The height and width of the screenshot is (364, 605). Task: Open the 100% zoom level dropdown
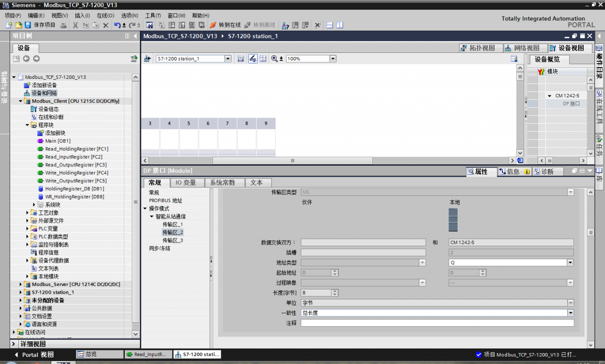333,59
